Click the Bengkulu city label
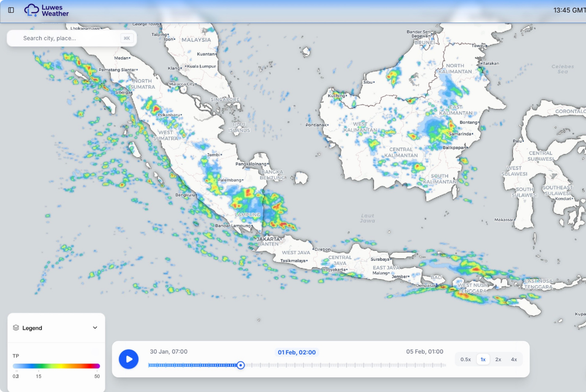 click(x=185, y=195)
